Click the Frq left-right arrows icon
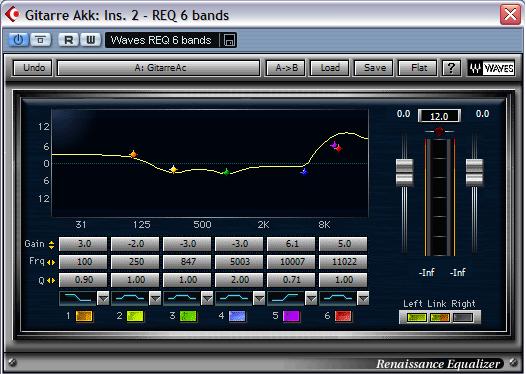The image size is (526, 374). pos(51,262)
